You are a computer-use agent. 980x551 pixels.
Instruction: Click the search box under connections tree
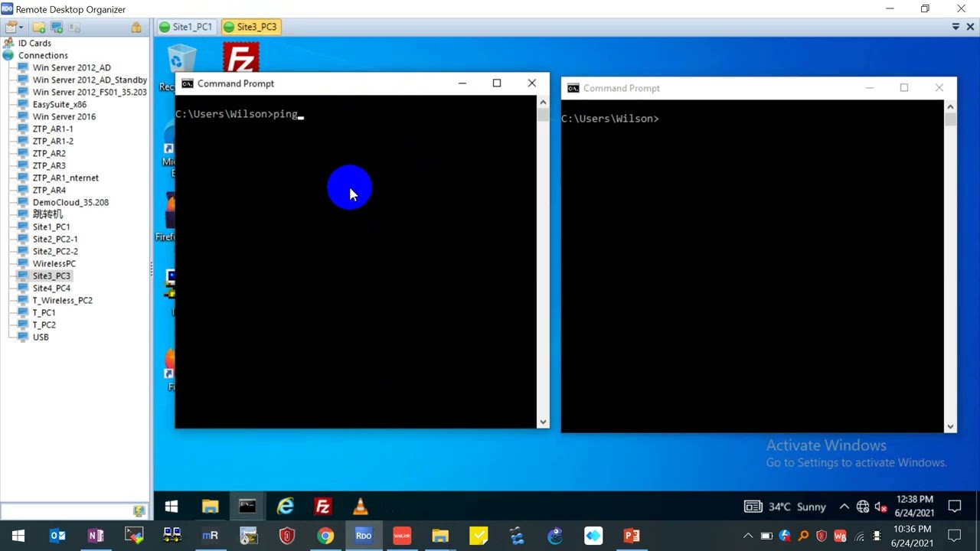[x=67, y=510]
